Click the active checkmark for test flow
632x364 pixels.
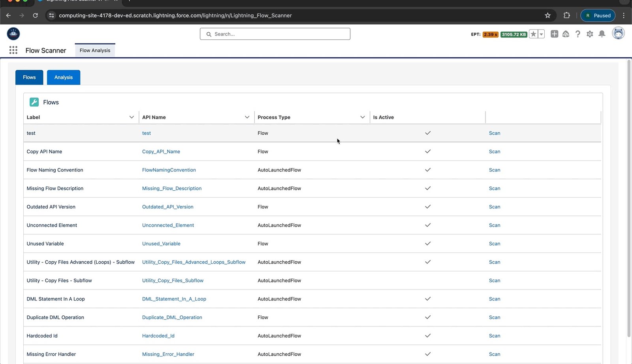[x=428, y=133]
